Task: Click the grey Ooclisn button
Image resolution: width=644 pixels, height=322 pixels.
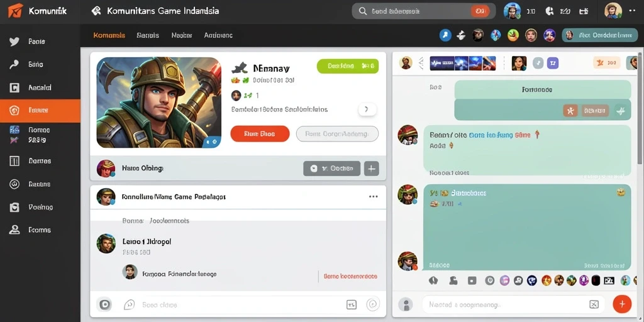Action: (x=331, y=169)
